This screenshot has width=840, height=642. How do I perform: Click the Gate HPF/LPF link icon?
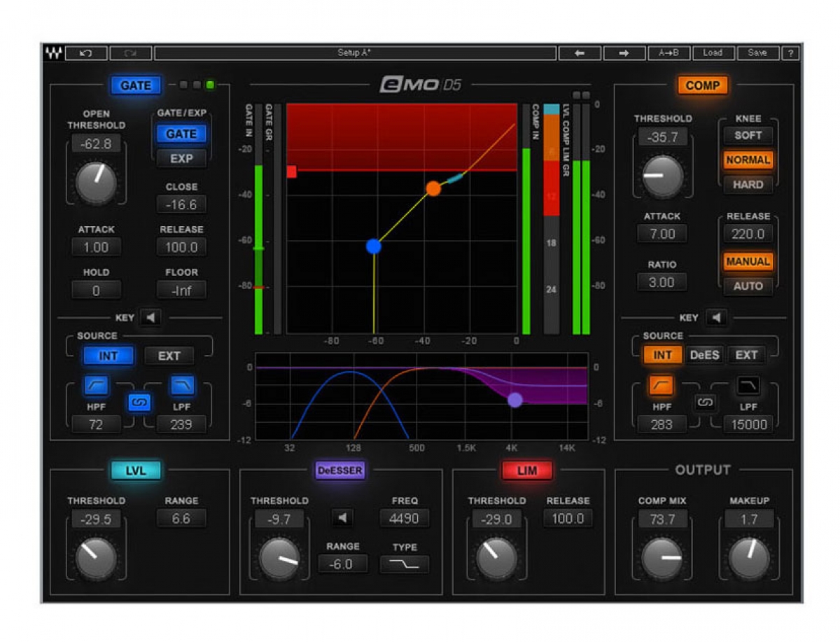139,403
